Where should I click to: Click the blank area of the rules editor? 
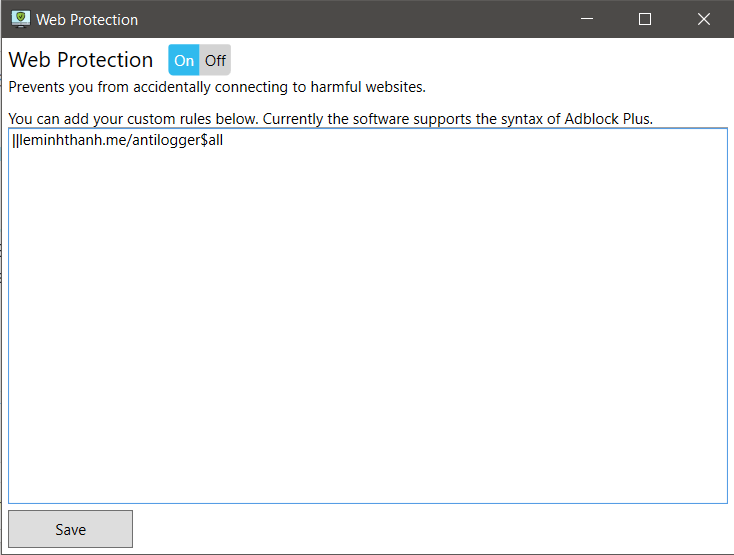coord(367,330)
